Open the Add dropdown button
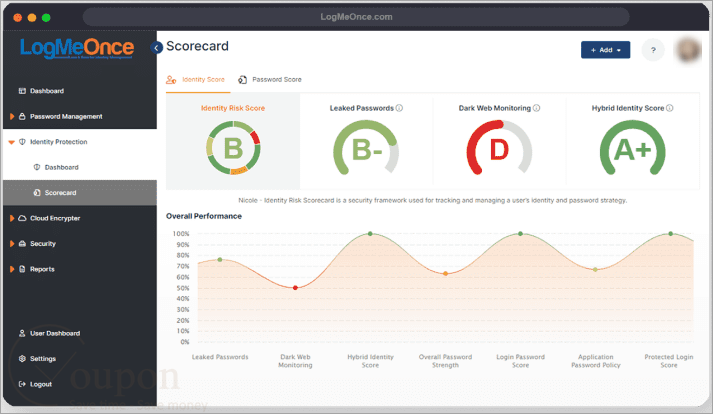713x414 pixels. click(605, 50)
